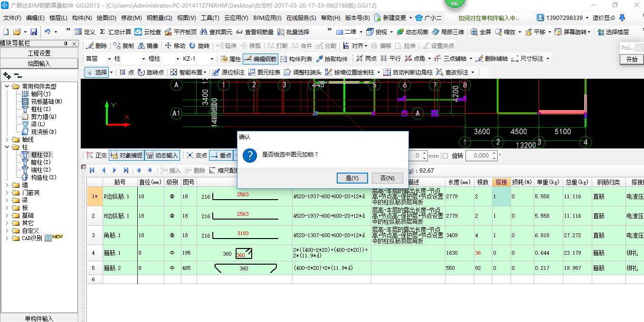Toggle 编辑钢筋 edit rebar button
Screen dimensions: 644x322
(260, 59)
